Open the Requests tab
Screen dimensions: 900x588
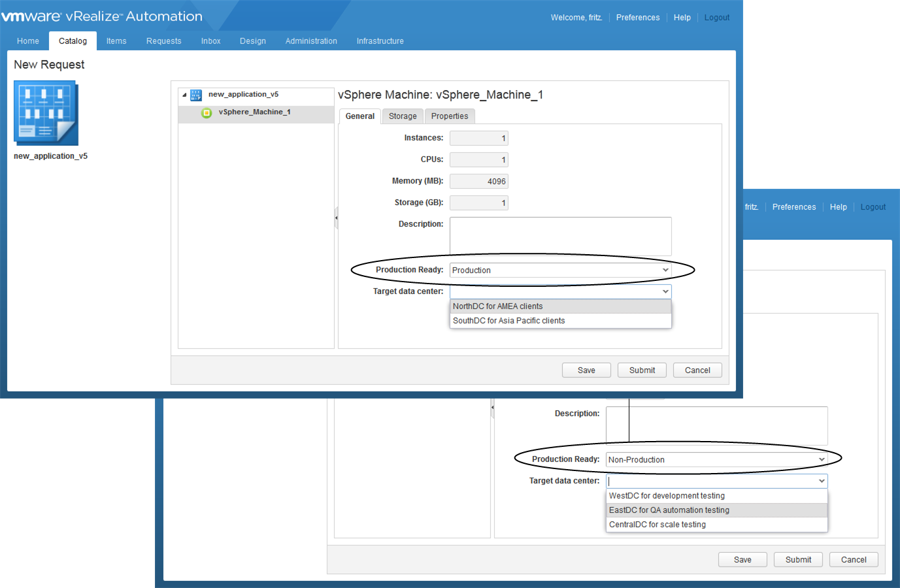click(x=163, y=41)
